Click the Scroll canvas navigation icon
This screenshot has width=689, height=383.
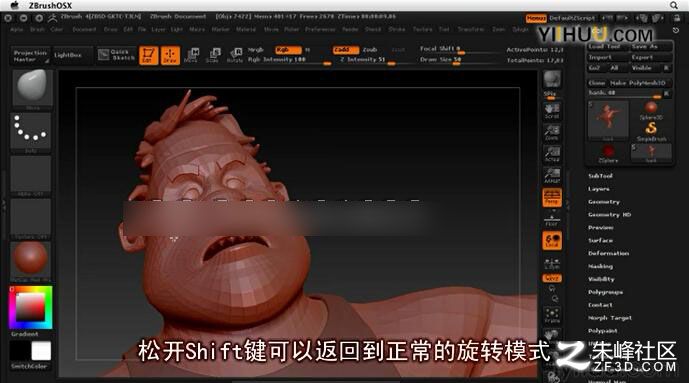(552, 111)
